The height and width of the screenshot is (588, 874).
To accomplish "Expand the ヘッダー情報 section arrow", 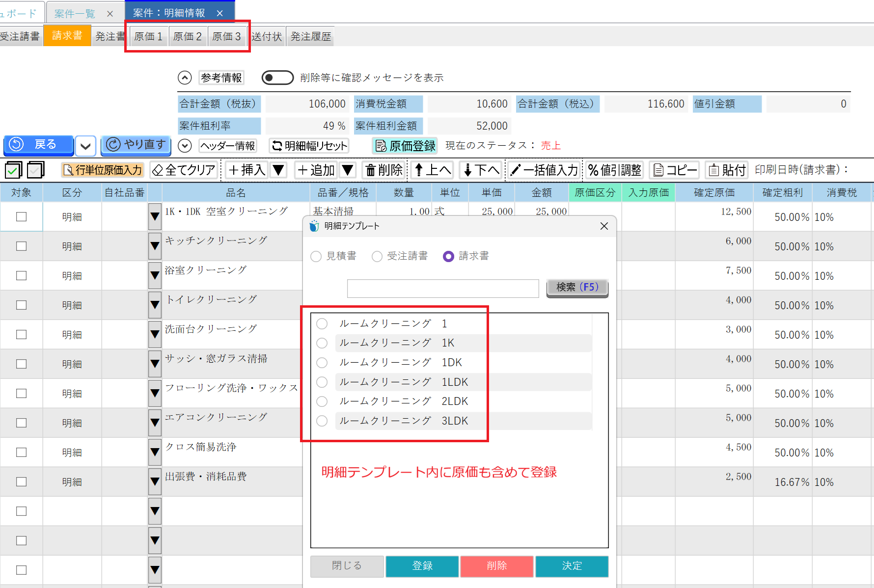I will click(185, 146).
